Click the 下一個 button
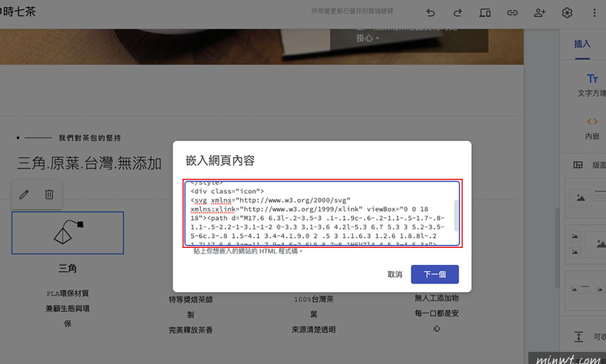The image size is (606, 364). (x=435, y=274)
